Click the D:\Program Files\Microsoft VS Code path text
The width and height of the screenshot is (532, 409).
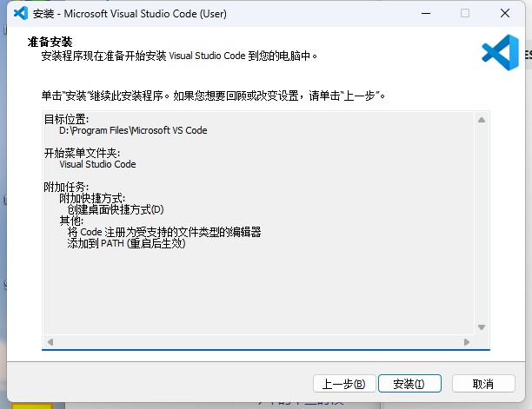133,130
